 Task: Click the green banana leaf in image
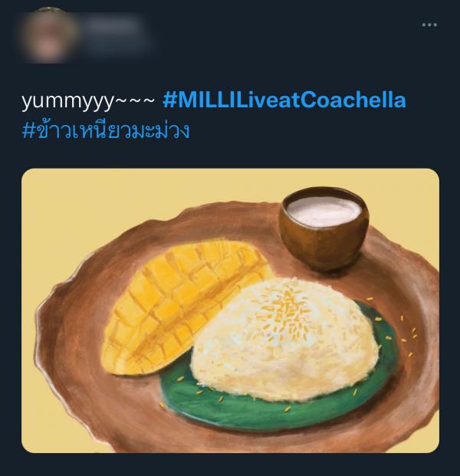pyautogui.click(x=249, y=409)
